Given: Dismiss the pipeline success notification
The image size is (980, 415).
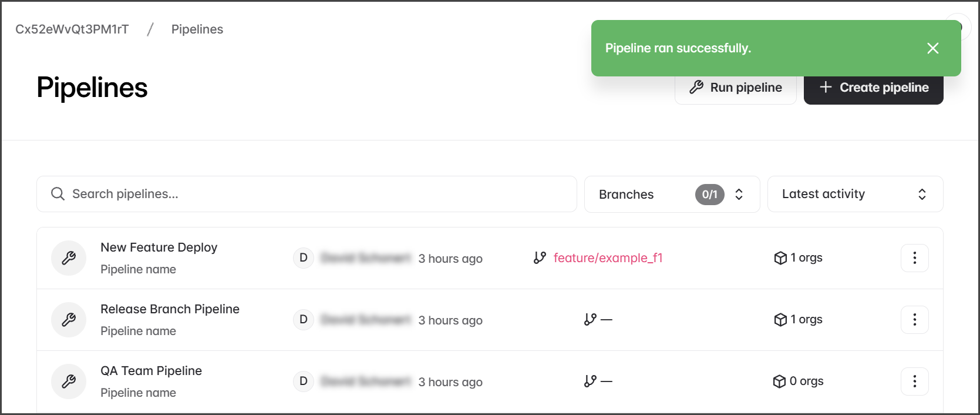Looking at the screenshot, I should click(932, 48).
